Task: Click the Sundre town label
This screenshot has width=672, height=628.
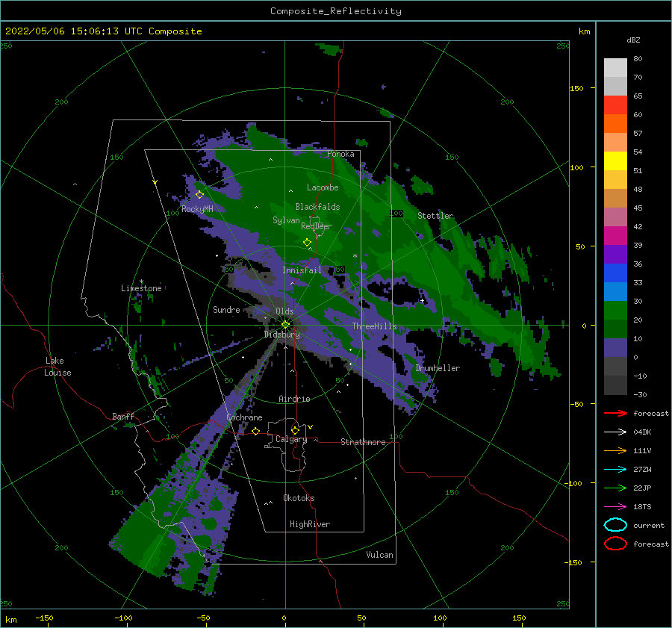Action: 226,309
